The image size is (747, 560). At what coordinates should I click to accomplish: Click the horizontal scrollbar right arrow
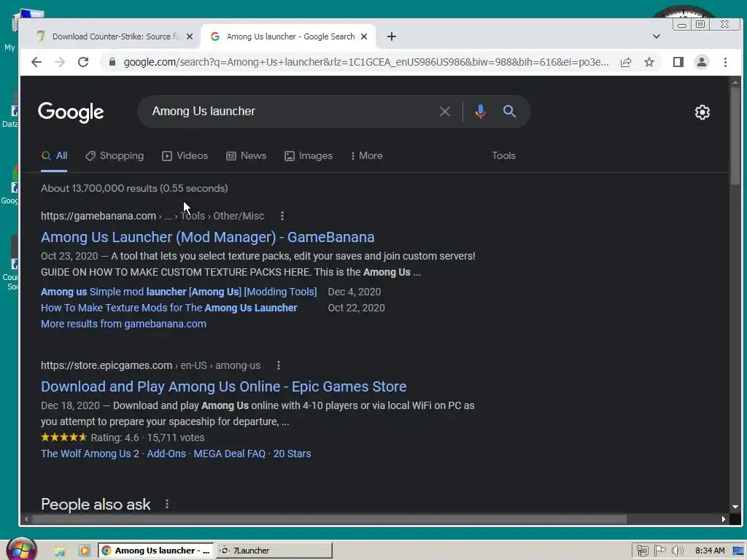point(723,519)
